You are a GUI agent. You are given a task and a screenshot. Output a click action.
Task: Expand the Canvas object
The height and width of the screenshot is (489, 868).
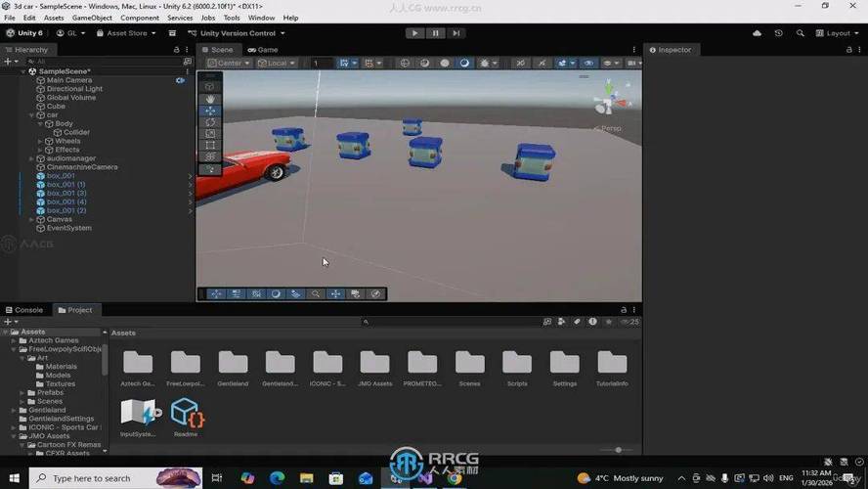tap(31, 219)
